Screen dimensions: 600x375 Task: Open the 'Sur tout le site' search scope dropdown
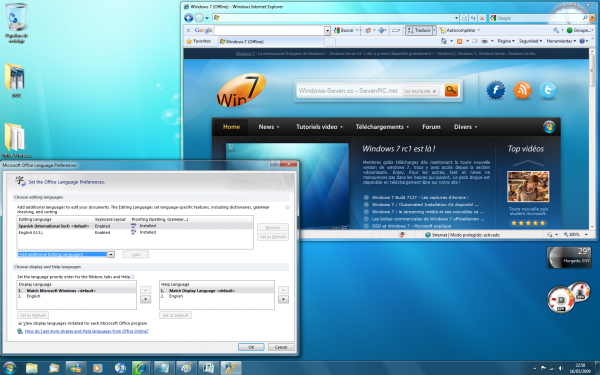[420, 91]
